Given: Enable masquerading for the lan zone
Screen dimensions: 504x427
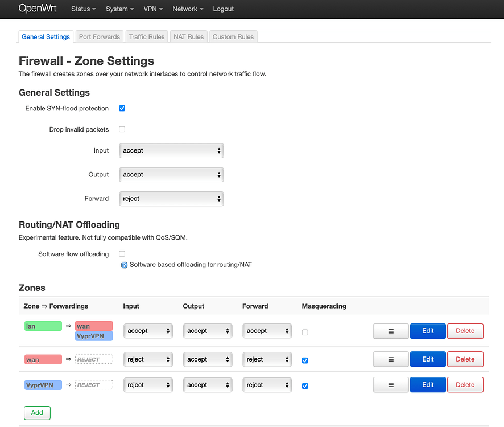Looking at the screenshot, I should pyautogui.click(x=305, y=331).
